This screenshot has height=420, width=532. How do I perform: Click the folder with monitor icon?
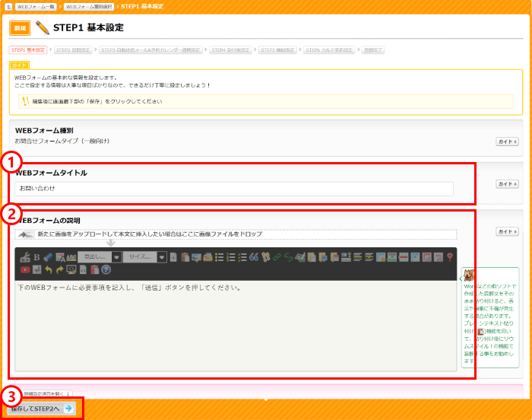[323, 257]
